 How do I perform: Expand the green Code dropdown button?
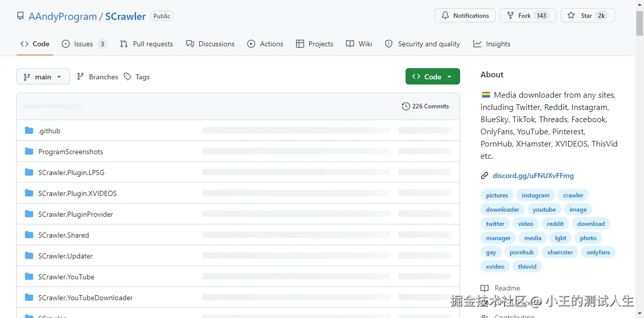[x=433, y=76]
